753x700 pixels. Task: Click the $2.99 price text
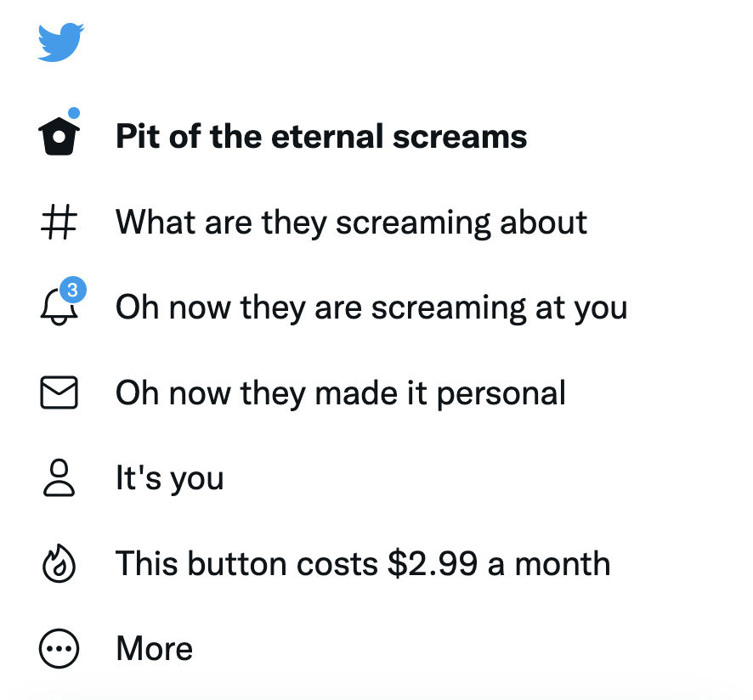[433, 563]
